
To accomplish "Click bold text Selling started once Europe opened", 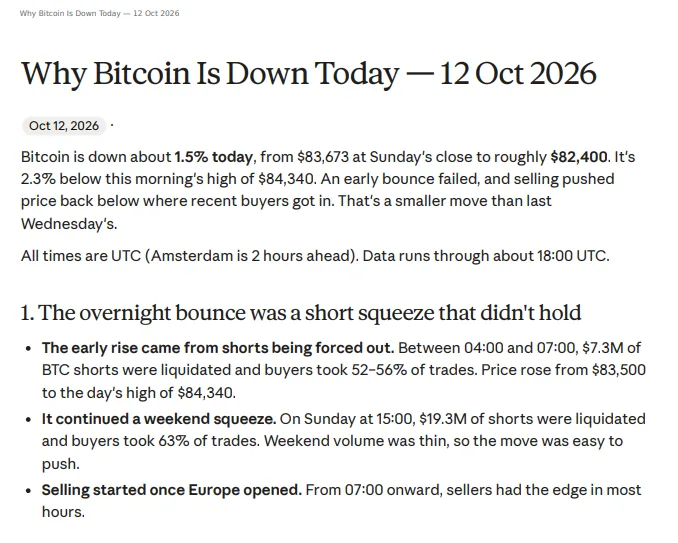I will 172,490.
